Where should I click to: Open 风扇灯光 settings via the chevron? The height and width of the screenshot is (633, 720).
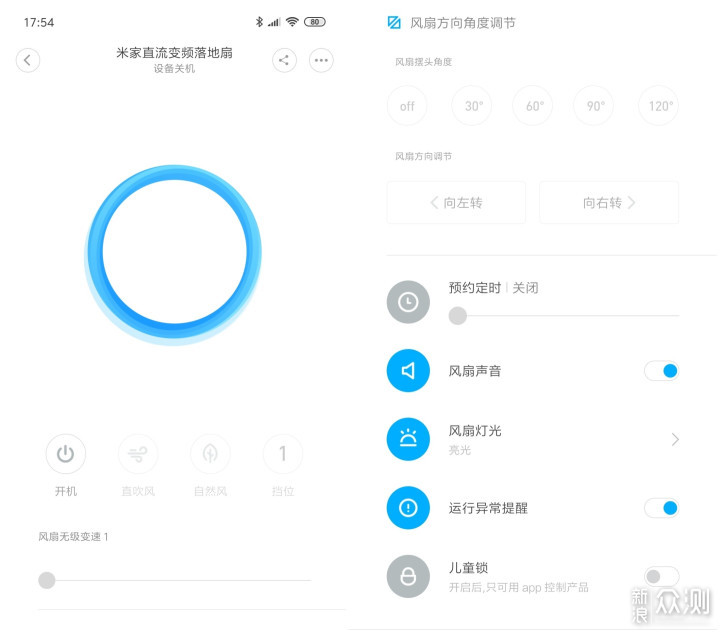[x=675, y=439]
